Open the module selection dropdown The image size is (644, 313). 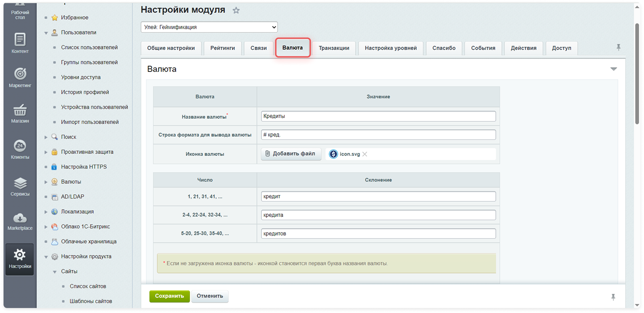tap(209, 27)
